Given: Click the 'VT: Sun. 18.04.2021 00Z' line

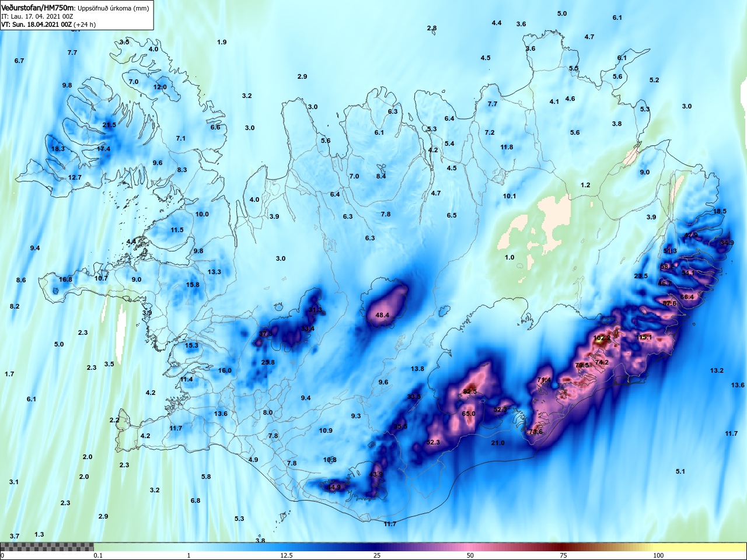Looking at the screenshot, I should click(37, 24).
